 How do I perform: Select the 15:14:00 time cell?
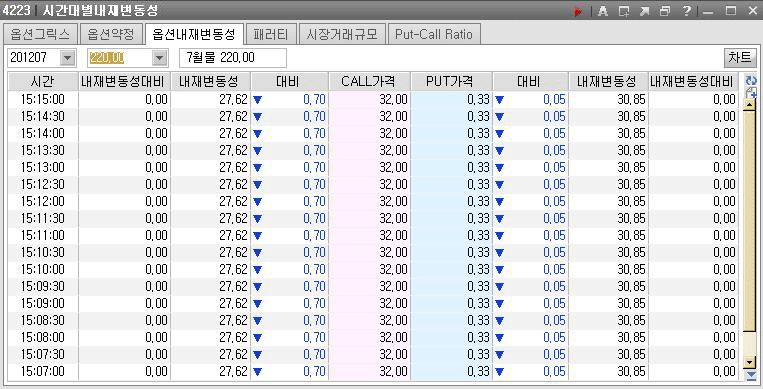click(43, 134)
